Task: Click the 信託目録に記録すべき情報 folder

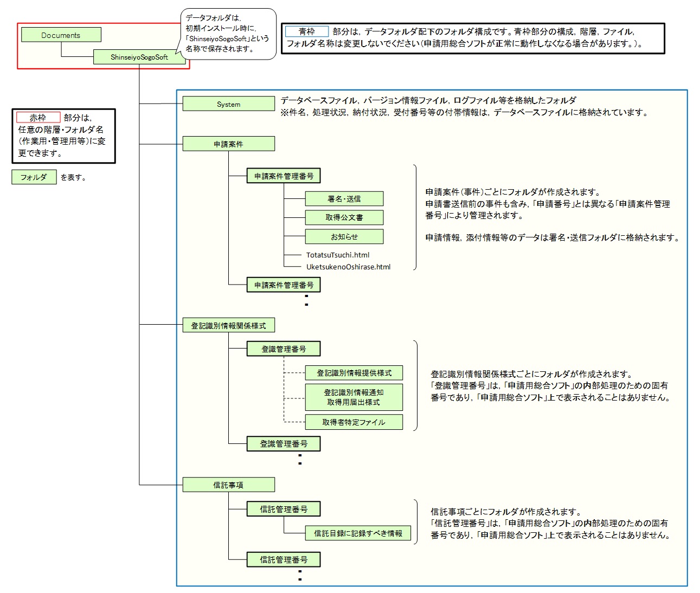Action: tap(358, 533)
